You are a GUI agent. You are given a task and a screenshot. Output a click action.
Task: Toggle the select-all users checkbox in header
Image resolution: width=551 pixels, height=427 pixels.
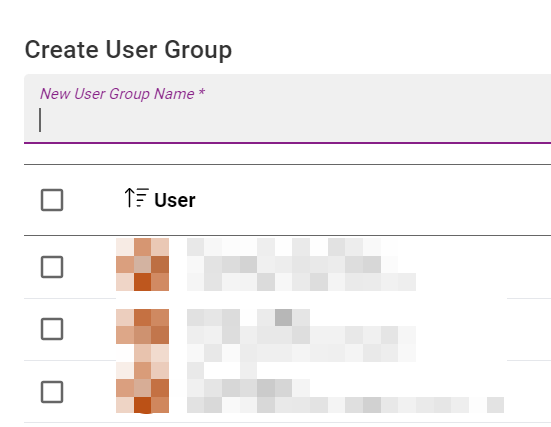tap(52, 200)
